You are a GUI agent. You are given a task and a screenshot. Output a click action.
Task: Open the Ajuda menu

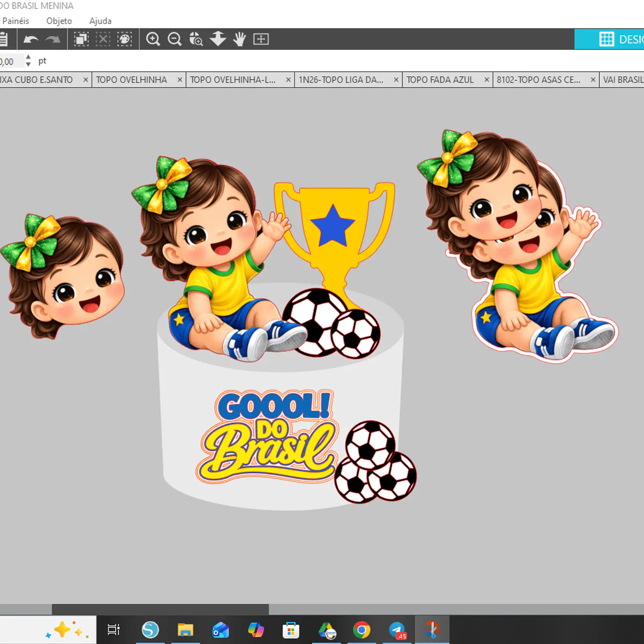click(x=100, y=21)
